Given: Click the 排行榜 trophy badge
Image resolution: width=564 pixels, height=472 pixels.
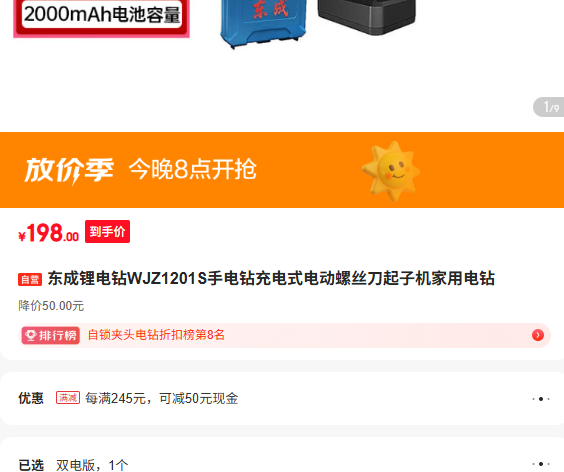Looking at the screenshot, I should pos(51,335).
